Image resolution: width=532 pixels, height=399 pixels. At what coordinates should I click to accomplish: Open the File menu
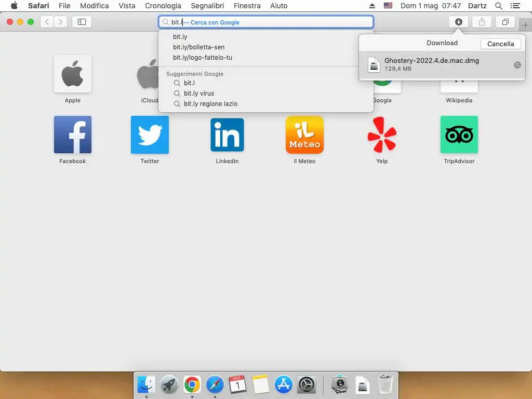[64, 6]
